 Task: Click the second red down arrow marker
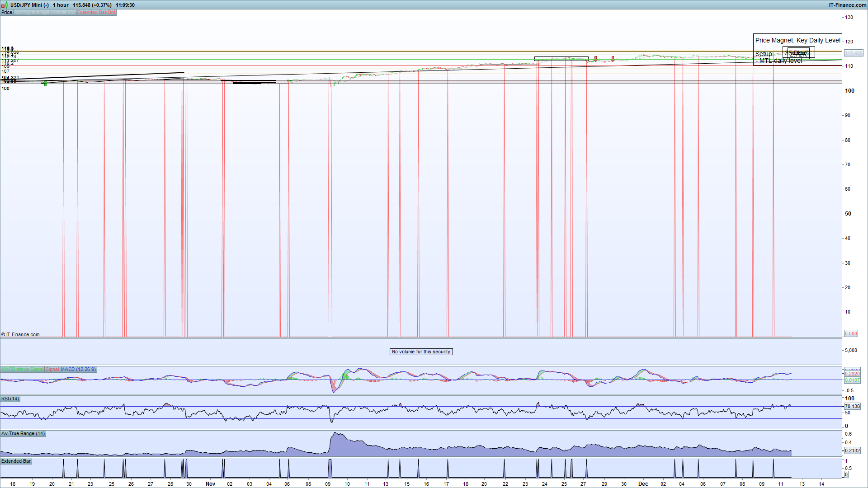(613, 59)
